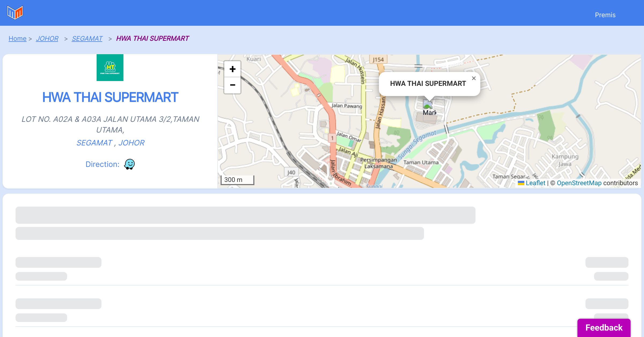Click SEGAMAT in the address line
Image resolution: width=644 pixels, height=337 pixels.
pos(94,143)
